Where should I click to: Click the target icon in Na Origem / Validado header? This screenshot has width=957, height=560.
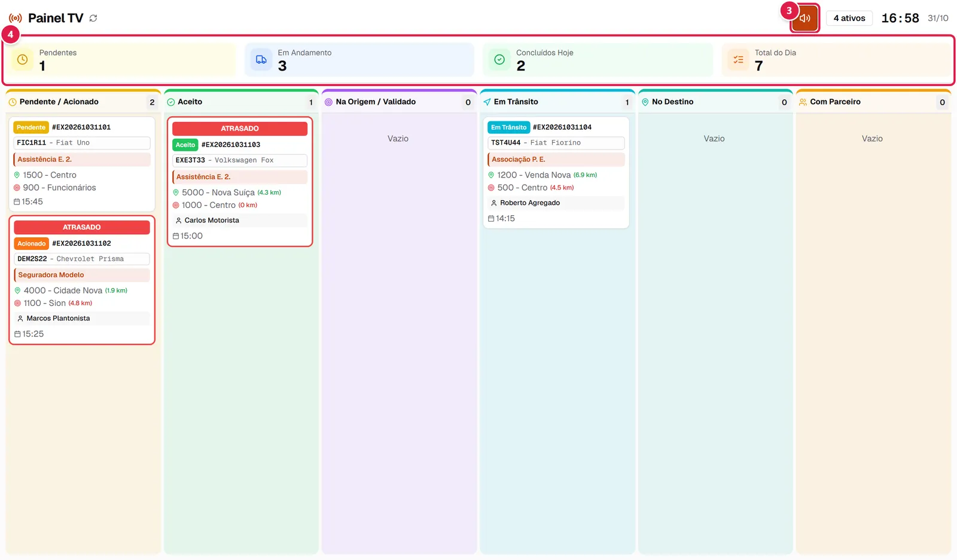(x=328, y=102)
